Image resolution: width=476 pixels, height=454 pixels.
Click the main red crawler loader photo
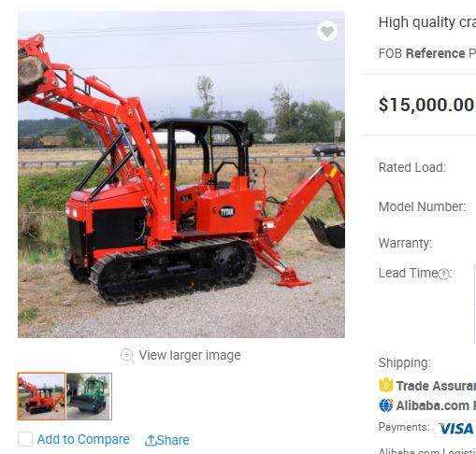coord(181,175)
